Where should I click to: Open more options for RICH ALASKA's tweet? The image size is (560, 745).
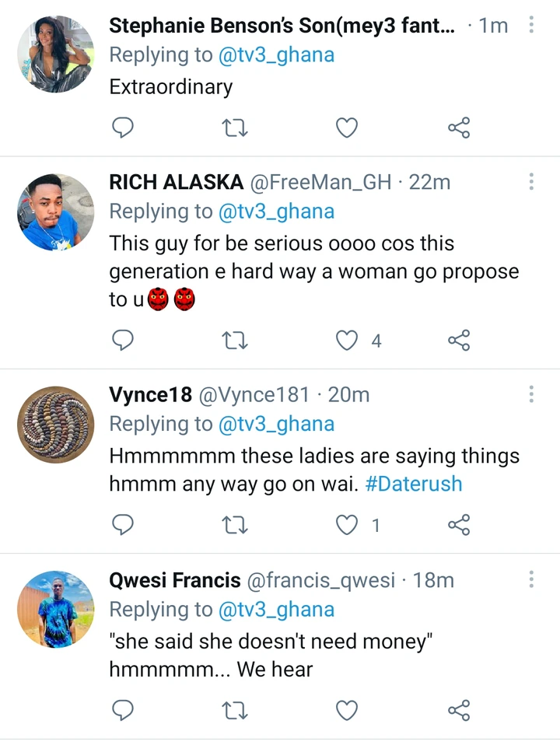[x=531, y=182]
